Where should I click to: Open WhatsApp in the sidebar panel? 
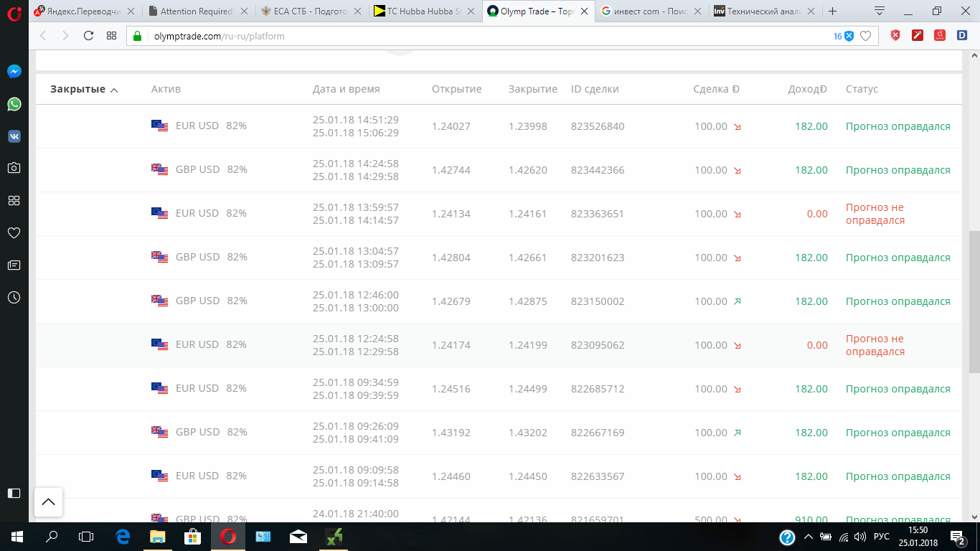pos(14,104)
